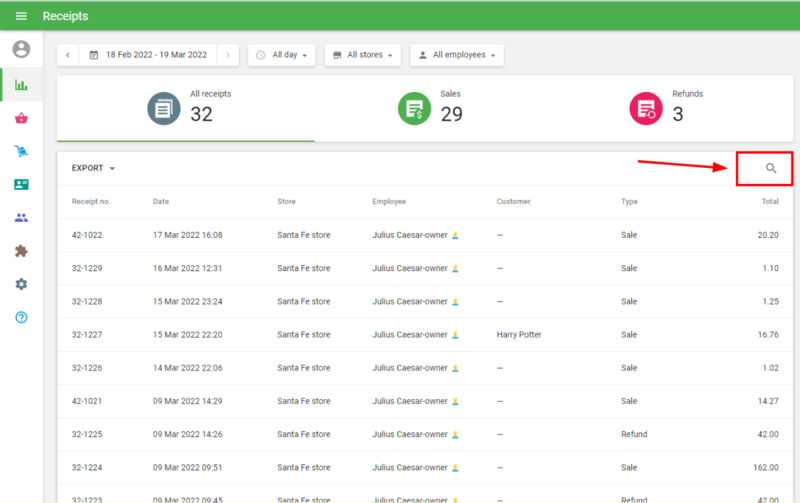Open Items via the basket icon
The height and width of the screenshot is (503, 800).
pos(21,118)
